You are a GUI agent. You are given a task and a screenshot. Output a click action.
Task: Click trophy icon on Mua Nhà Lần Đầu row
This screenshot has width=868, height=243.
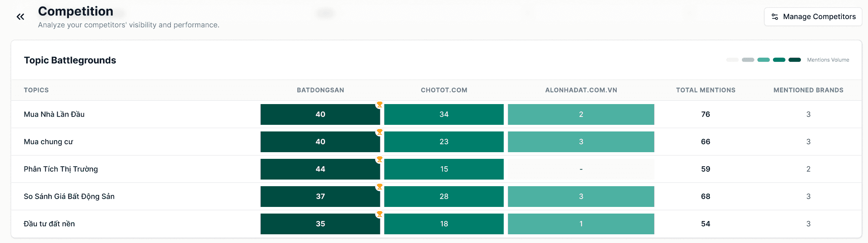(x=379, y=104)
